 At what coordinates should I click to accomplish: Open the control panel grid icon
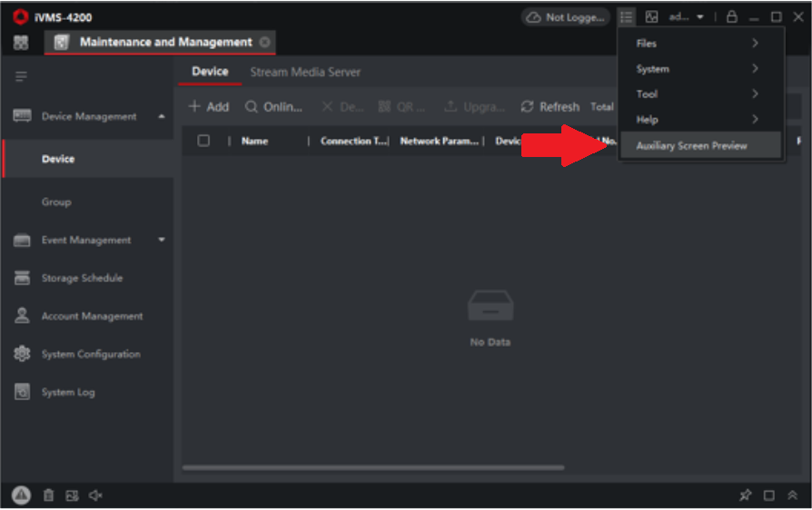click(x=21, y=43)
